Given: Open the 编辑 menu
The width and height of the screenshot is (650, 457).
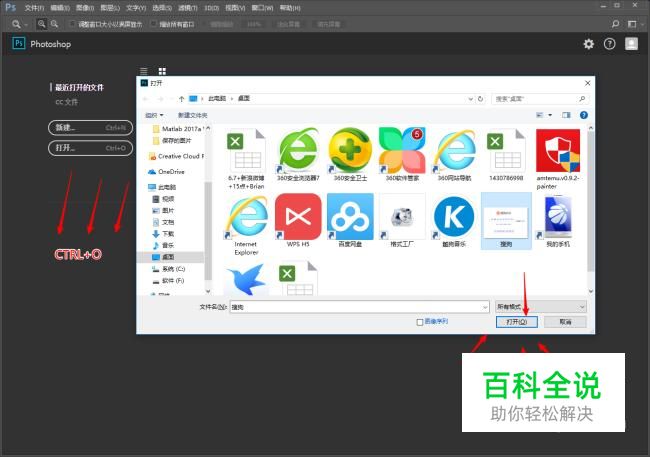Looking at the screenshot, I should (60, 8).
